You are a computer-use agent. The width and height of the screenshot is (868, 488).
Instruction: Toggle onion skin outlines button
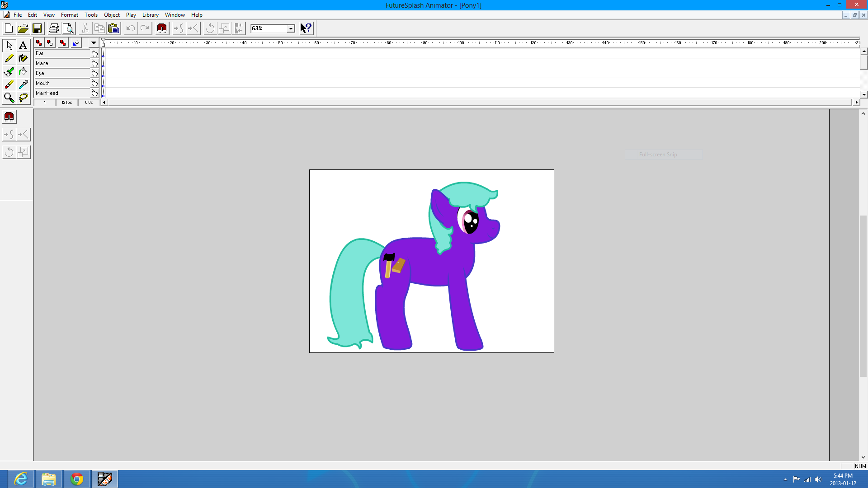point(50,42)
